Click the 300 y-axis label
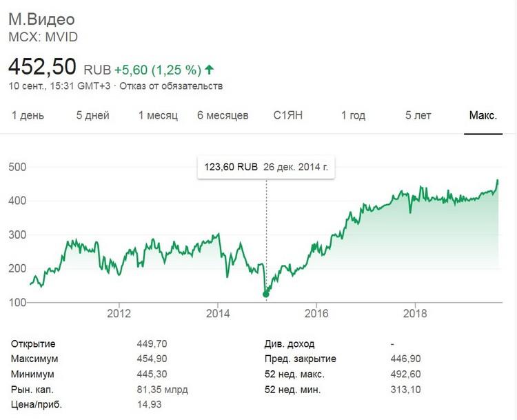This screenshot has width=517, height=420. coord(17,235)
